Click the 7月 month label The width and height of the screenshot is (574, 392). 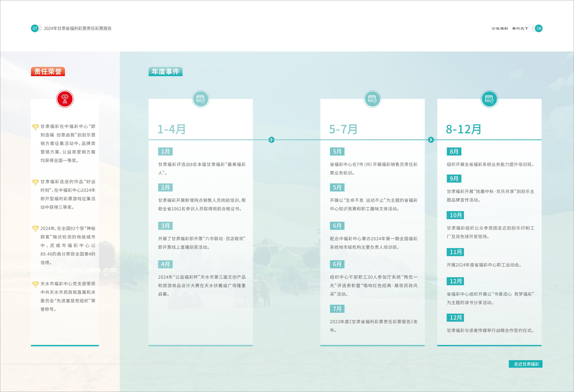tap(337, 309)
